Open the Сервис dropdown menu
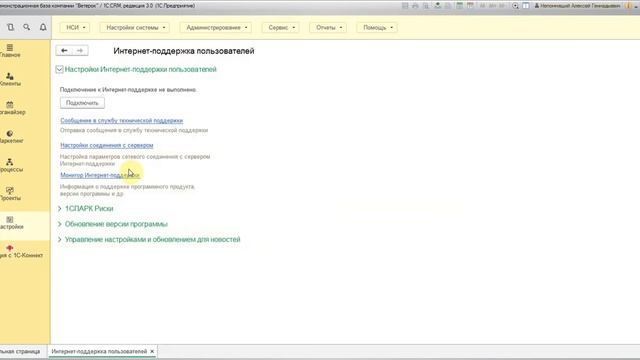The image size is (640, 360). (x=281, y=27)
